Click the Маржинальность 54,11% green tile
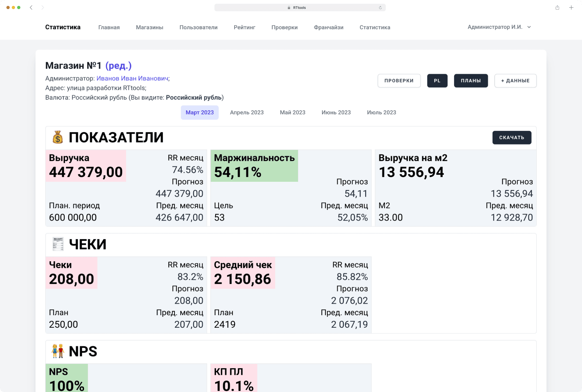Viewport: 582px width, 392px height. pyautogui.click(x=254, y=166)
